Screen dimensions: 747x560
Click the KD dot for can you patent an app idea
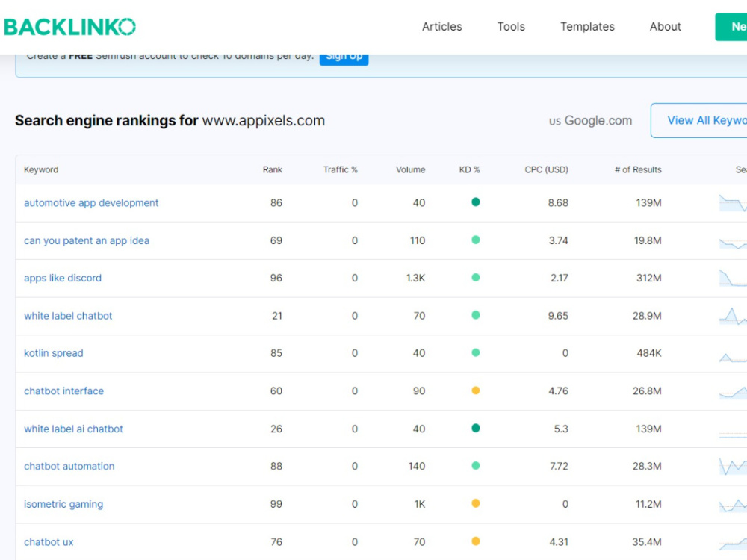[x=475, y=240]
